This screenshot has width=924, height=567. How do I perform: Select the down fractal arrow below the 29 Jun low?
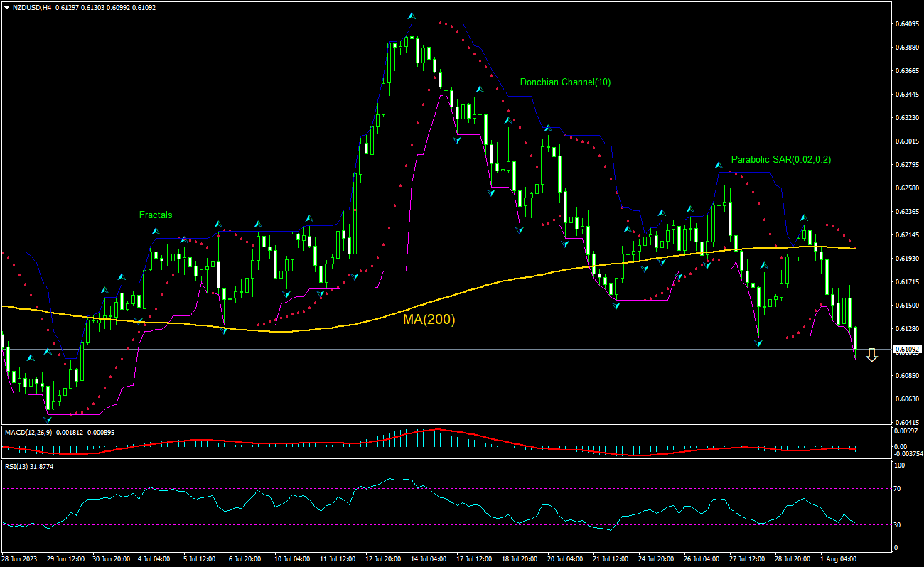point(48,420)
